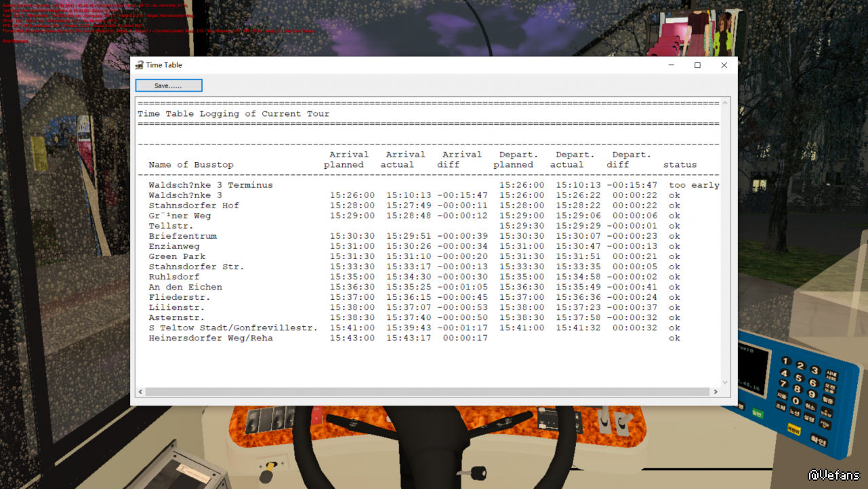Click key 4 on the ticket machine keypad

785,374
